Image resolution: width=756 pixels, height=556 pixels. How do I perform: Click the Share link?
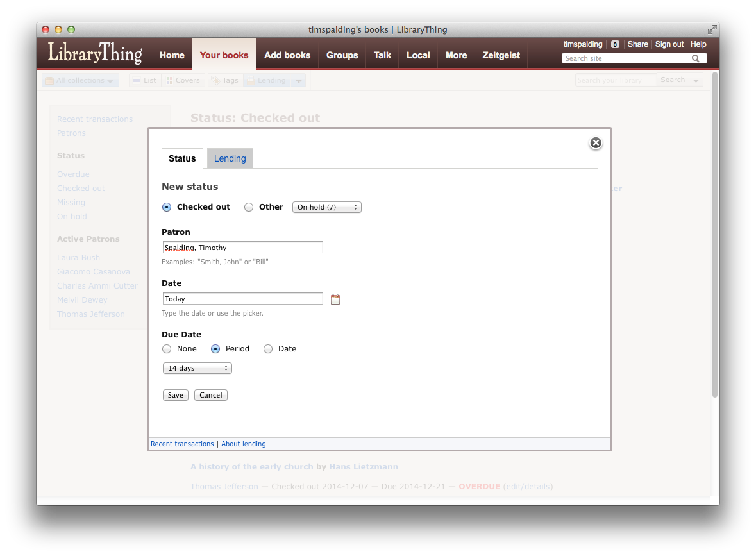tap(638, 44)
